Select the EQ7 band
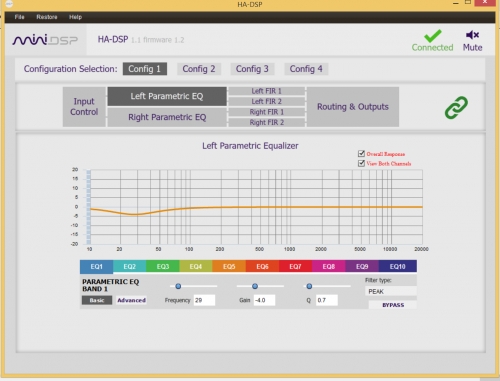Screen dimensions: 500x381 295,267
